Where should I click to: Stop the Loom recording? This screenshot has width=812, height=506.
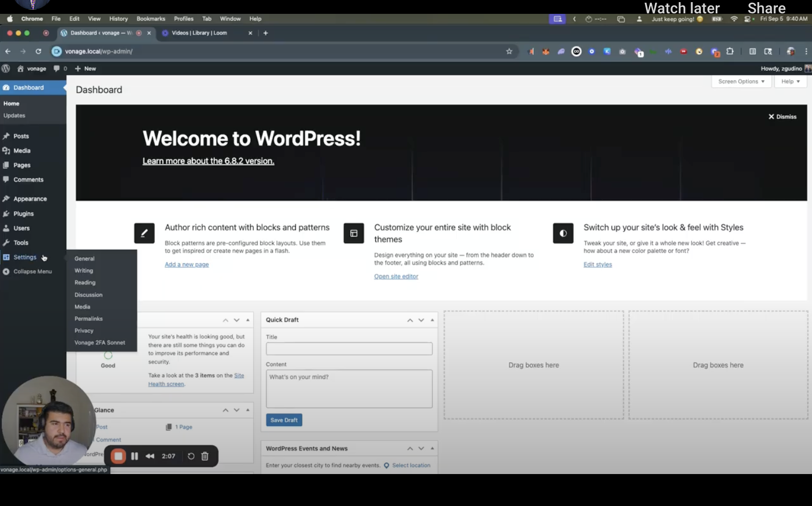pyautogui.click(x=118, y=456)
